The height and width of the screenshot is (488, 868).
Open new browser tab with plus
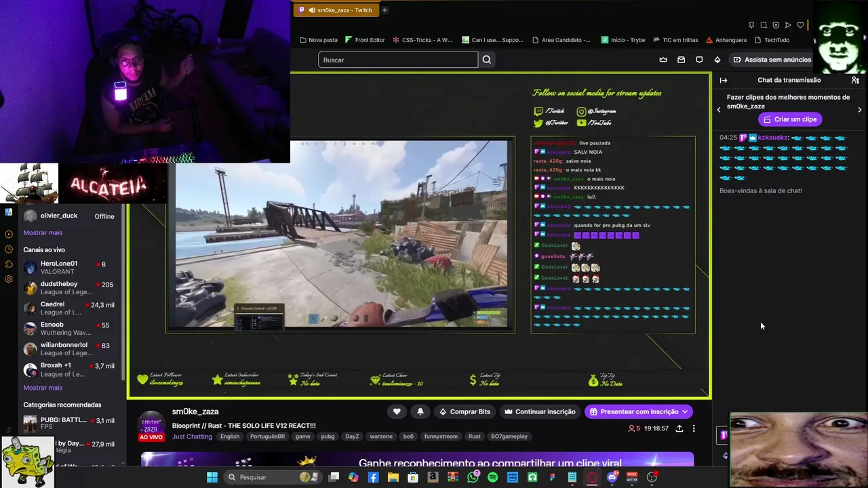(384, 10)
